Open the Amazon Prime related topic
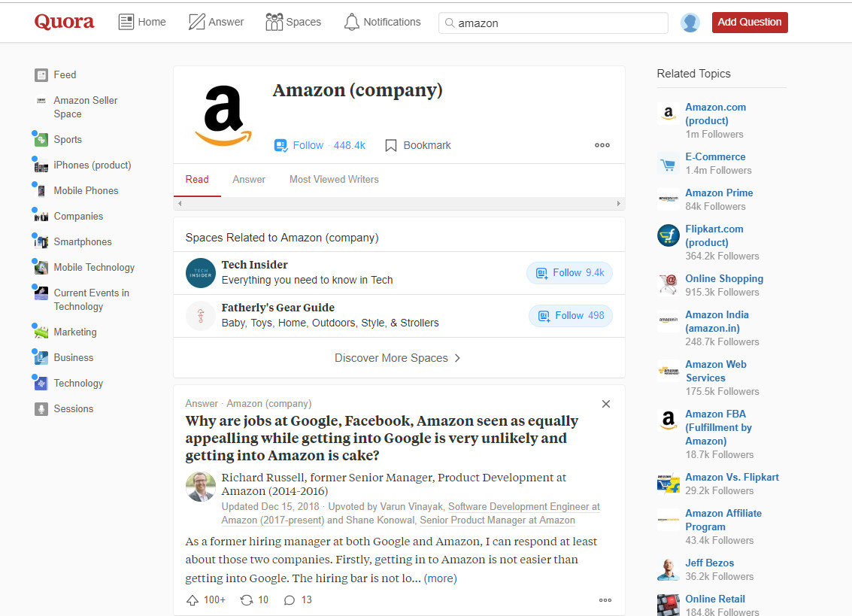The width and height of the screenshot is (852, 616). tap(719, 193)
